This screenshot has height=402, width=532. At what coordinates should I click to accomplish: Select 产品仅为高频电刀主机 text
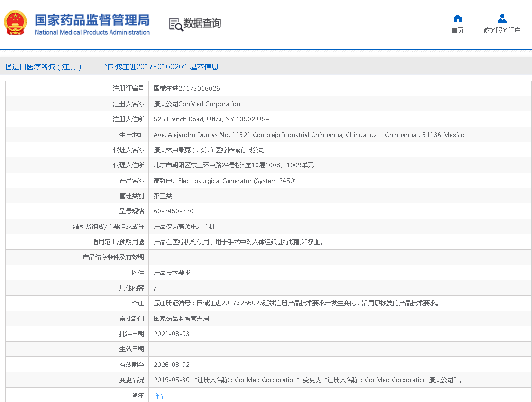186,227
